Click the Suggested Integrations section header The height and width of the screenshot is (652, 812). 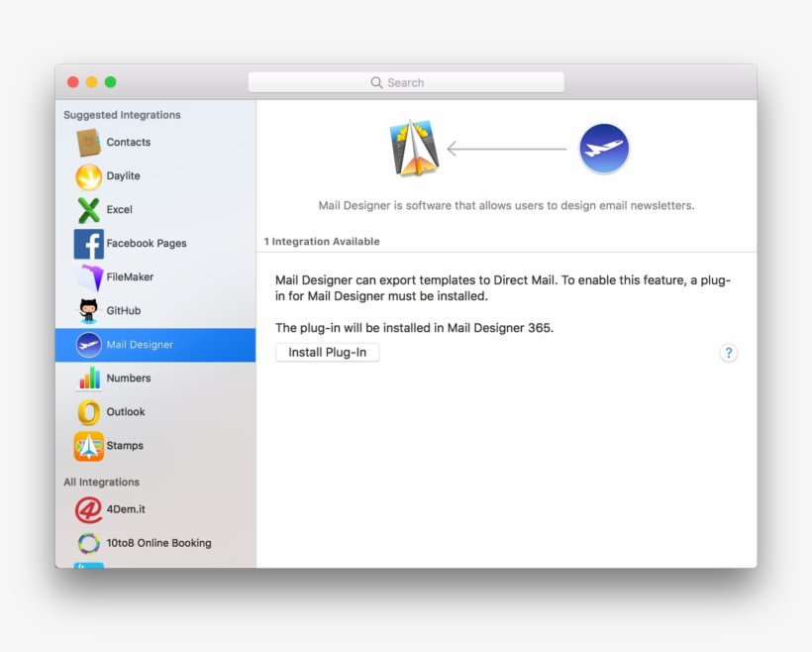(121, 115)
